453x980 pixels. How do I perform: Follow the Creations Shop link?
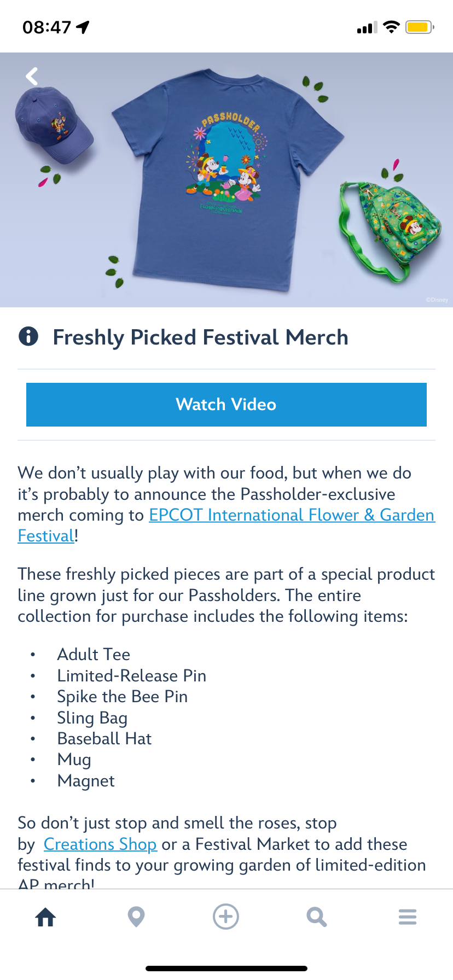tap(100, 844)
